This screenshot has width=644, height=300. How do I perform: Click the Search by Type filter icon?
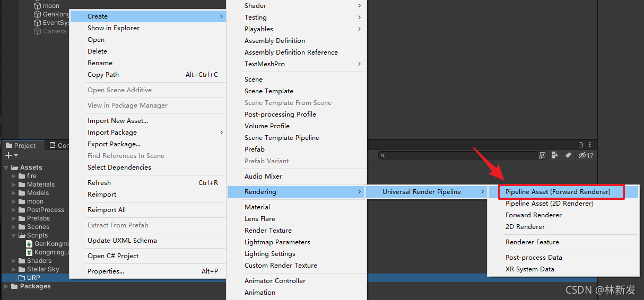(555, 155)
